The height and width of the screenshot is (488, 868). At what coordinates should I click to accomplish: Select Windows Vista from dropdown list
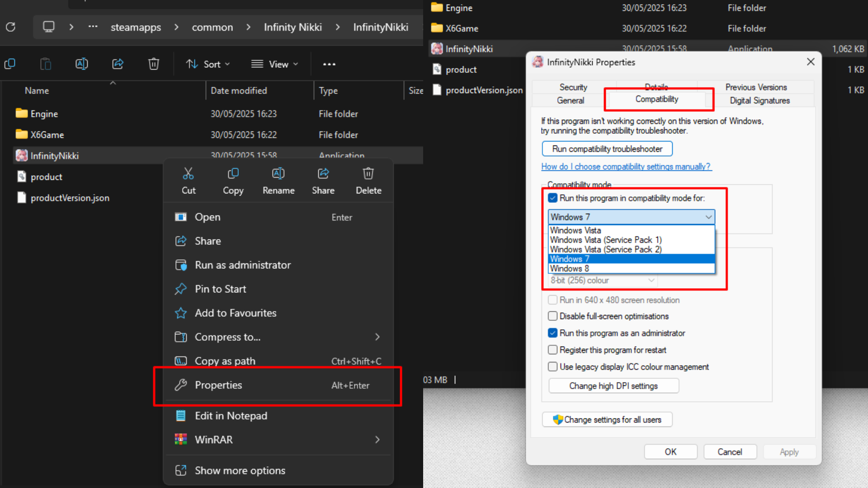tap(631, 230)
